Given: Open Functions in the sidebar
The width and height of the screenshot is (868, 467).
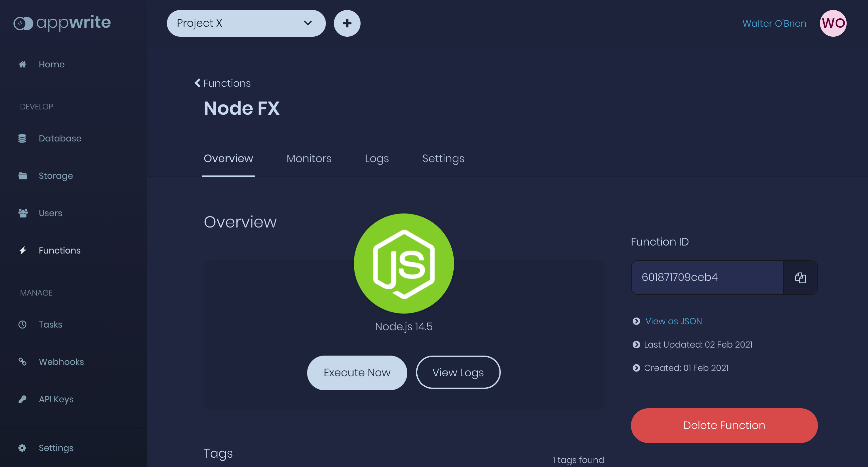Looking at the screenshot, I should click(59, 251).
